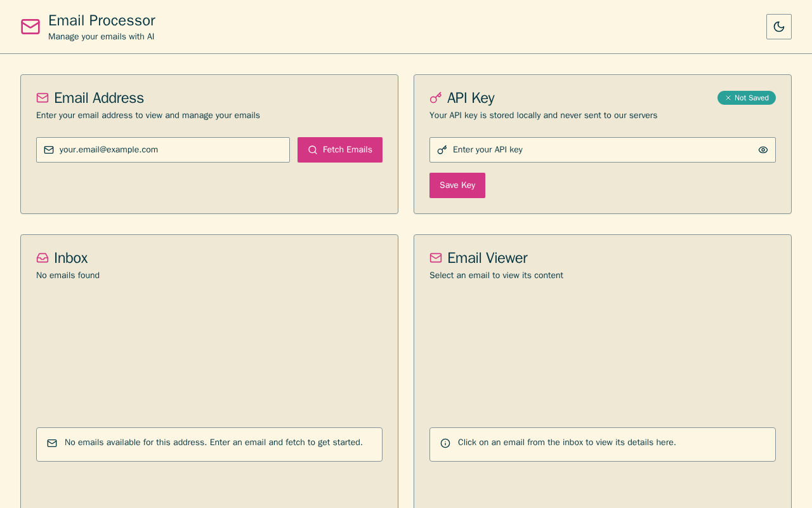Click the magnifier icon on Fetch Emails
This screenshot has height=508, width=812.
point(313,150)
